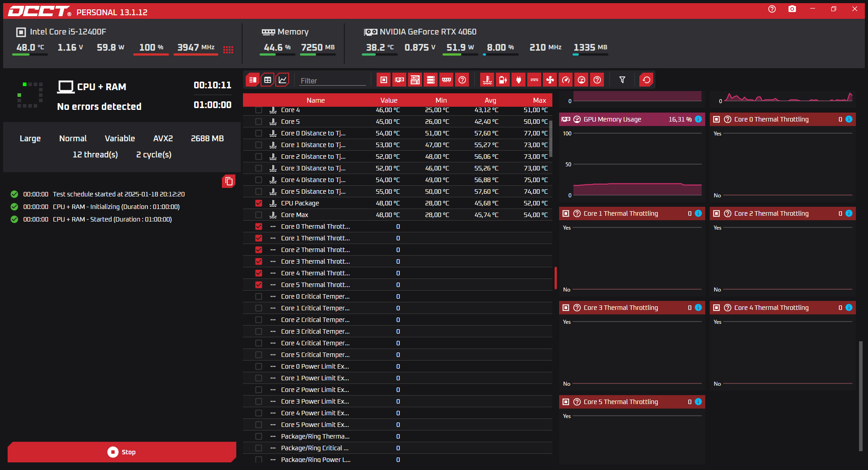Filter sensors by frequency speedometer icon
This screenshot has width=868, height=470.
pos(565,80)
